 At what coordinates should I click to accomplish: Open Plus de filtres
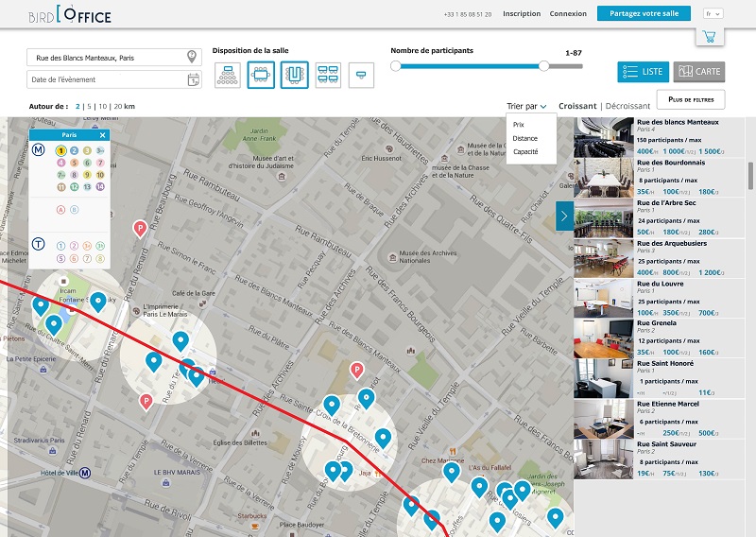[x=693, y=99]
